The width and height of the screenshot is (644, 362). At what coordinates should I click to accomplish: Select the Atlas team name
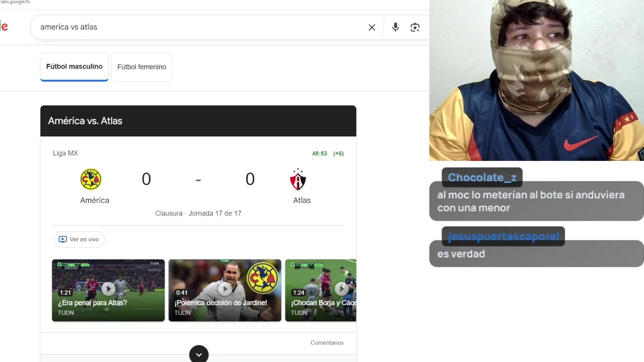tap(302, 200)
